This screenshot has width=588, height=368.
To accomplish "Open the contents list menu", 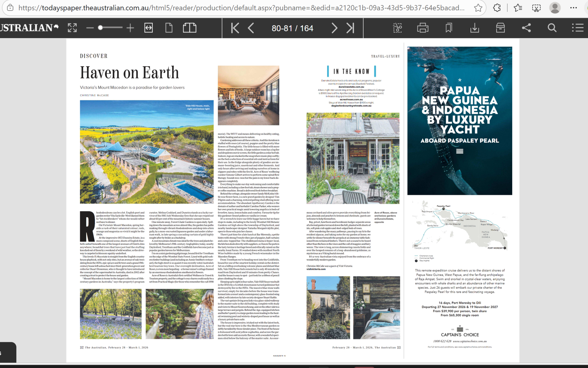I will pyautogui.click(x=577, y=28).
